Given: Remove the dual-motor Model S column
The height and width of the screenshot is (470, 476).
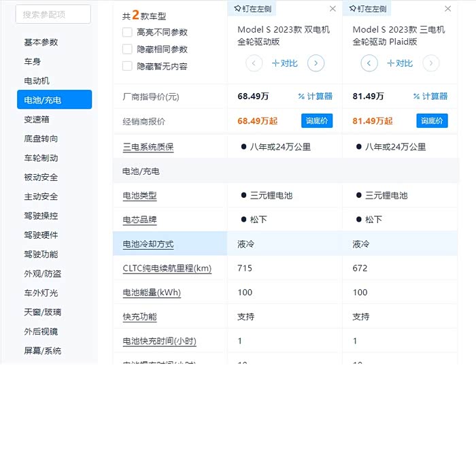Looking at the screenshot, I should click(333, 9).
